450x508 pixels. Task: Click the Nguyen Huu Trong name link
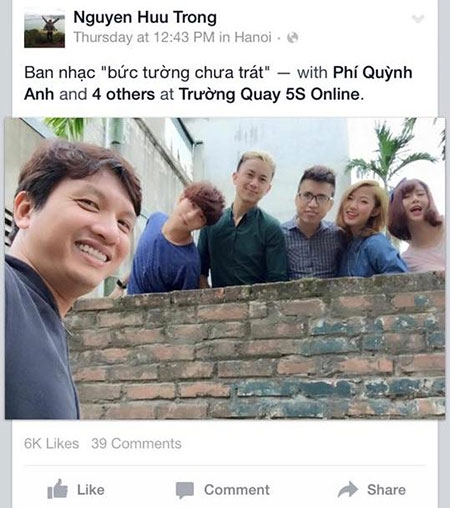(145, 17)
